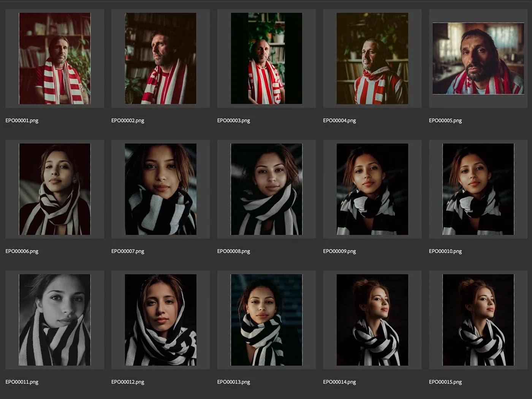532x399 pixels.
Task: Select the EPO00007.png name label
Action: pyautogui.click(x=128, y=251)
